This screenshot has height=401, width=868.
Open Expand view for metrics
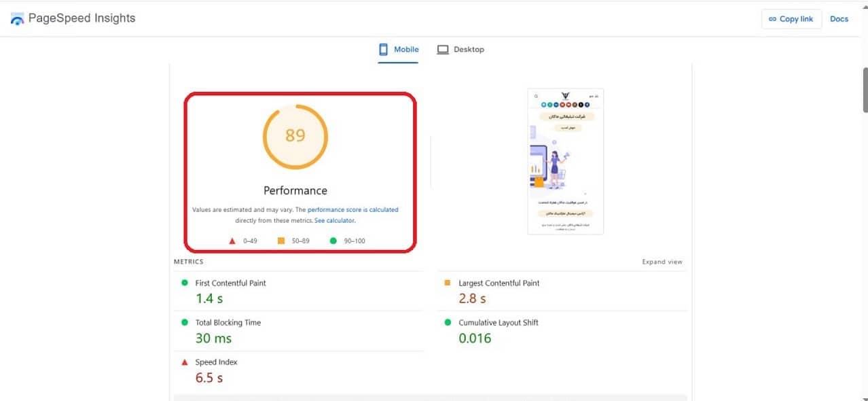pos(662,262)
